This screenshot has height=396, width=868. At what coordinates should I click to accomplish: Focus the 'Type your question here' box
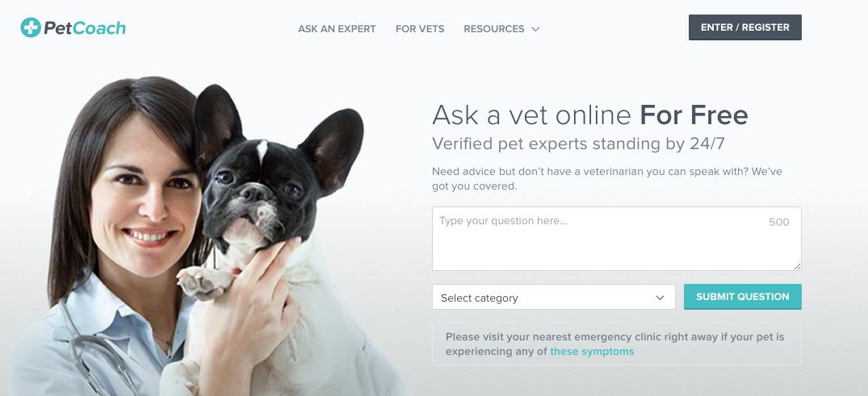pos(617,239)
